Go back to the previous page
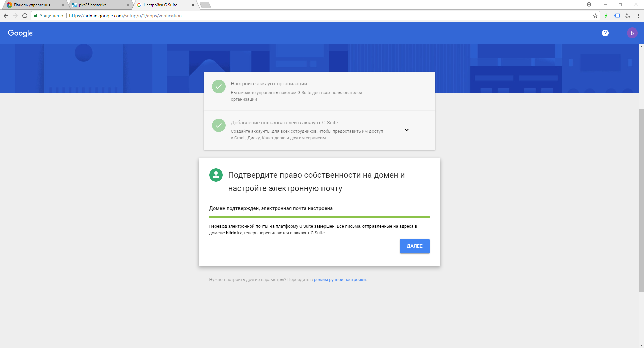This screenshot has width=644, height=348. (x=6, y=16)
